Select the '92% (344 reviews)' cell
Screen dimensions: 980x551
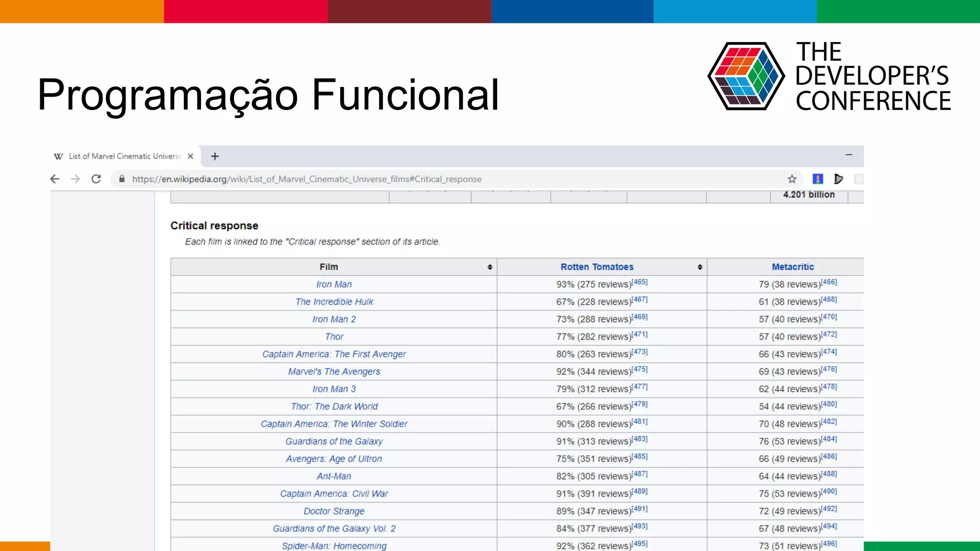tap(602, 372)
